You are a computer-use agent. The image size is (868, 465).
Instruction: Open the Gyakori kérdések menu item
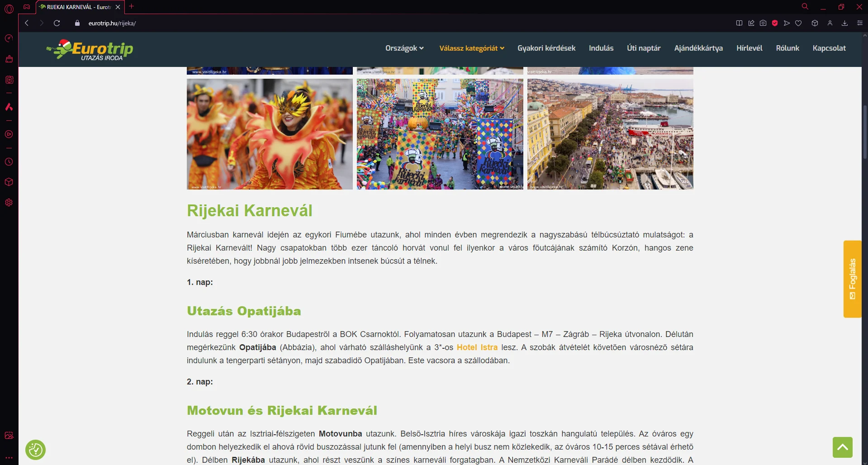546,48
